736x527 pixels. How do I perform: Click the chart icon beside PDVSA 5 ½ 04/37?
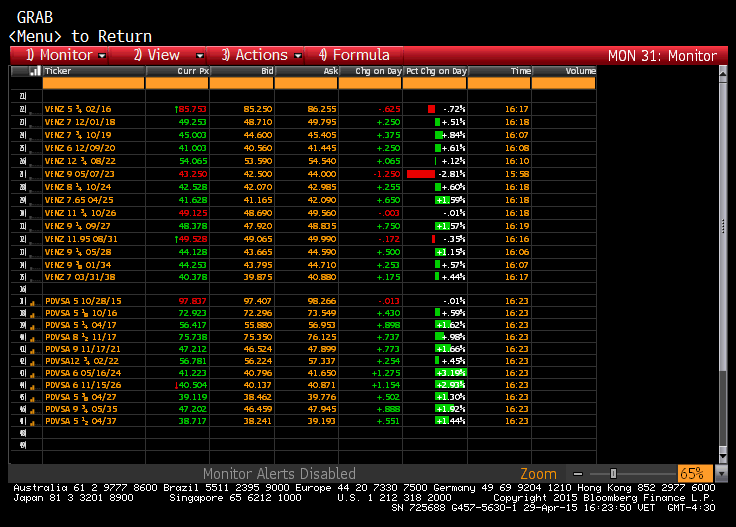(x=32, y=423)
